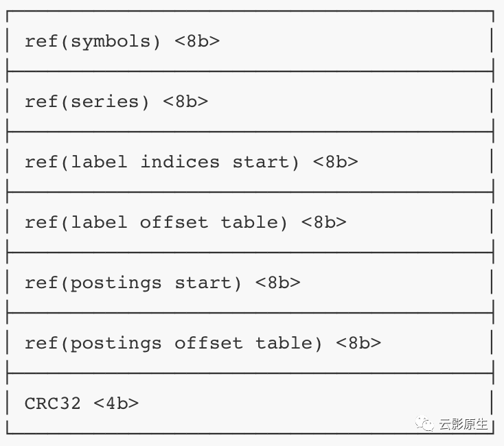Viewport: 504px width, 446px height.
Task: Select the CRC32 text
Action: 52,403
